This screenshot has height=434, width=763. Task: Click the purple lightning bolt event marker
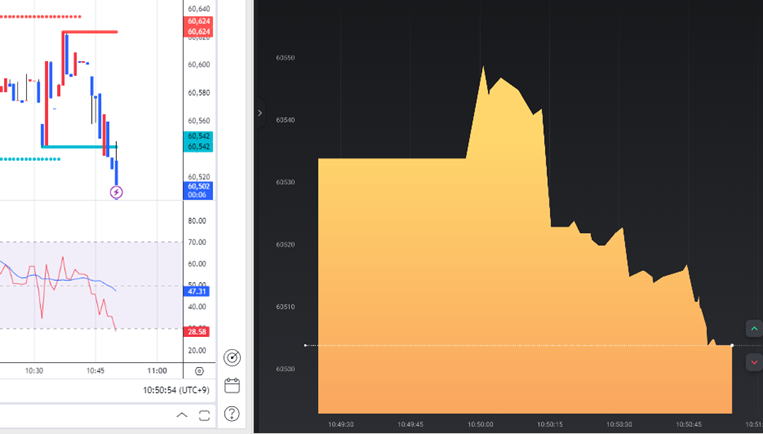116,192
